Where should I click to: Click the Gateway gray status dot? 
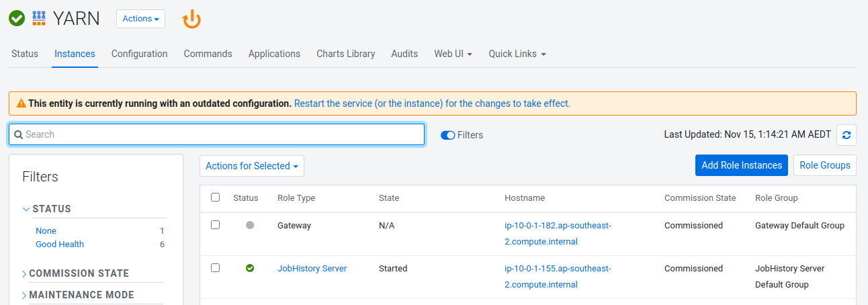(x=250, y=226)
